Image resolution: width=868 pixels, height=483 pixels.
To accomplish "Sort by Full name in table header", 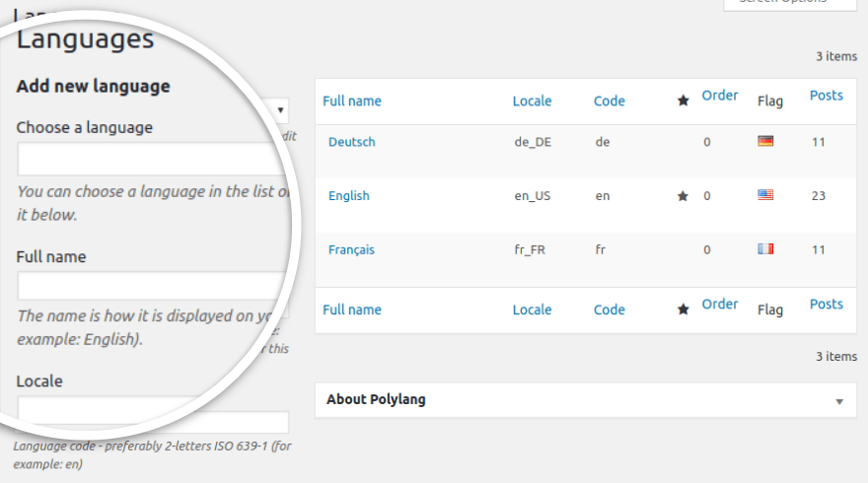I will 352,102.
